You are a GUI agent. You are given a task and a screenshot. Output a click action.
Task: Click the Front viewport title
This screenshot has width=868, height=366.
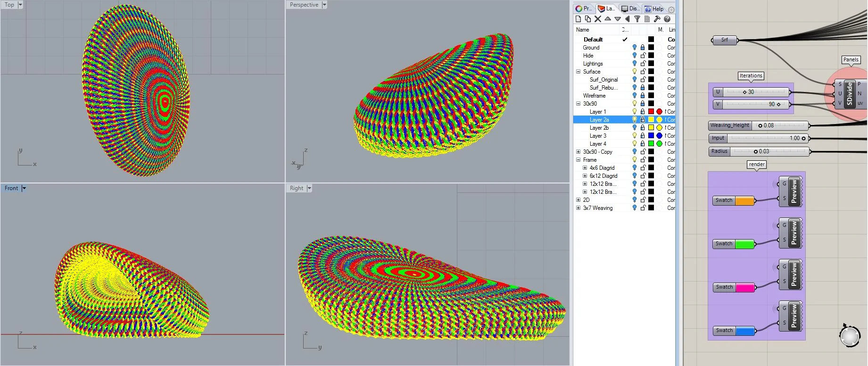(x=11, y=188)
